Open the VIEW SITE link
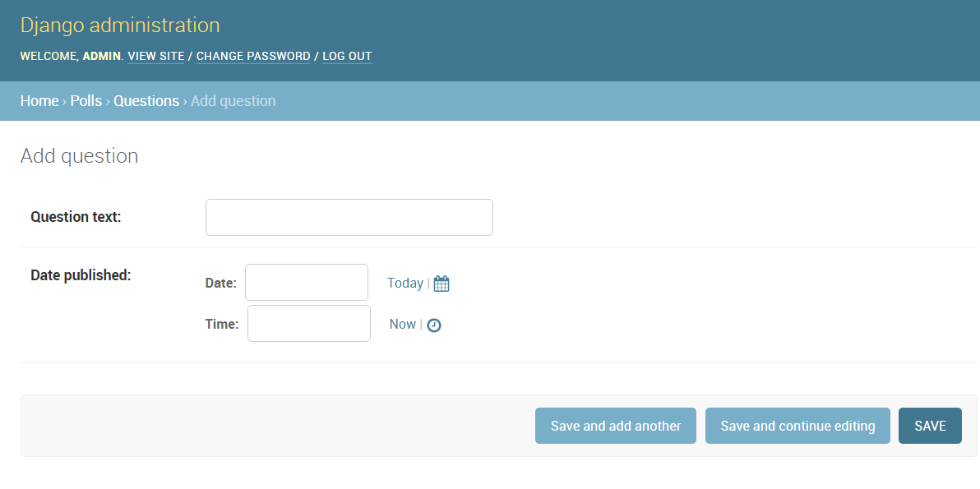Image resolution: width=980 pixels, height=489 pixels. (x=156, y=56)
